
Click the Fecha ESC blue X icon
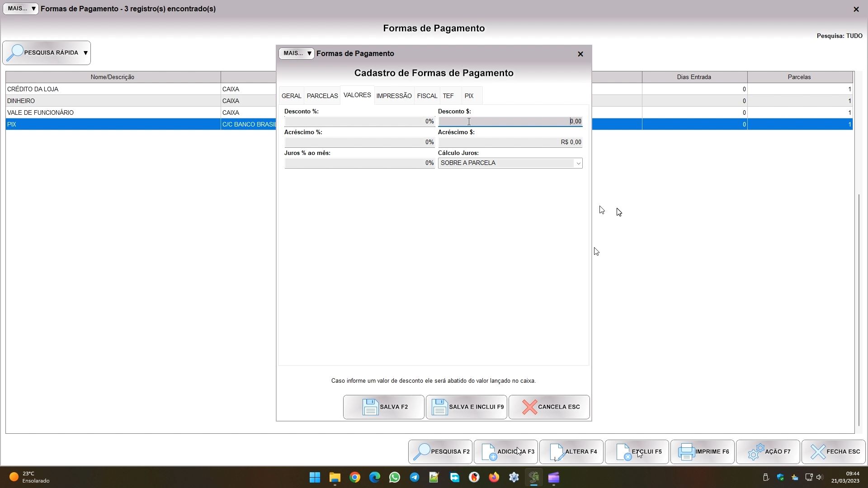[818, 452]
